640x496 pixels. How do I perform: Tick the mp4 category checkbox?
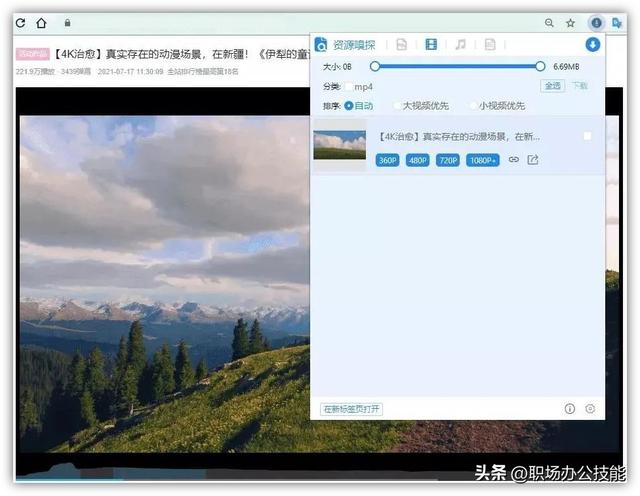tap(348, 87)
